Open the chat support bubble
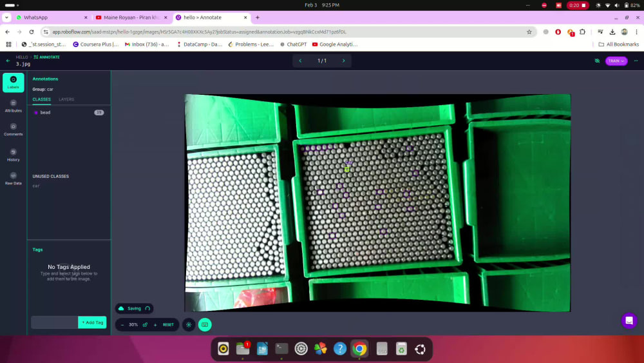 [x=629, y=320]
